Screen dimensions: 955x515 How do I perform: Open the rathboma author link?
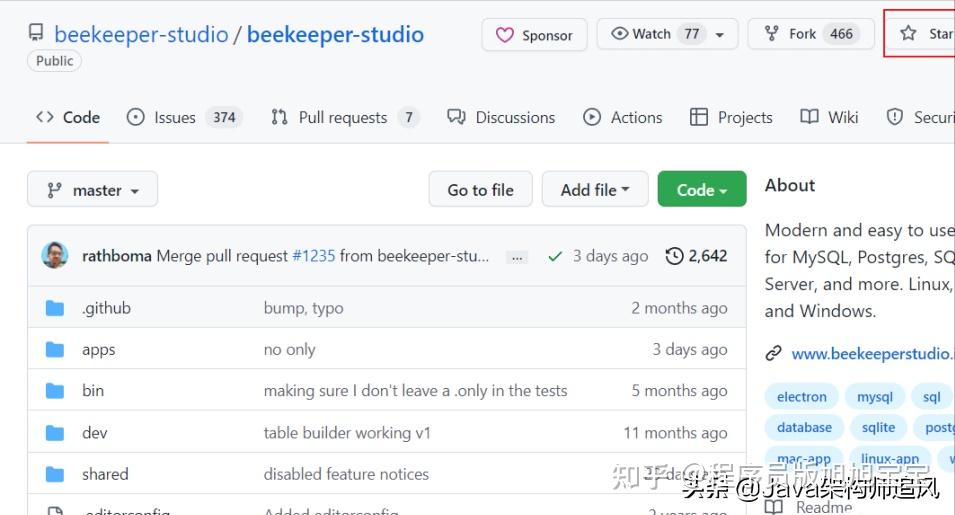click(x=116, y=256)
